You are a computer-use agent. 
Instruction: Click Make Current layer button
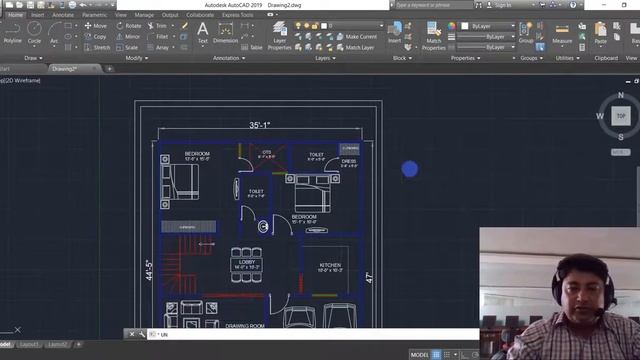click(357, 37)
